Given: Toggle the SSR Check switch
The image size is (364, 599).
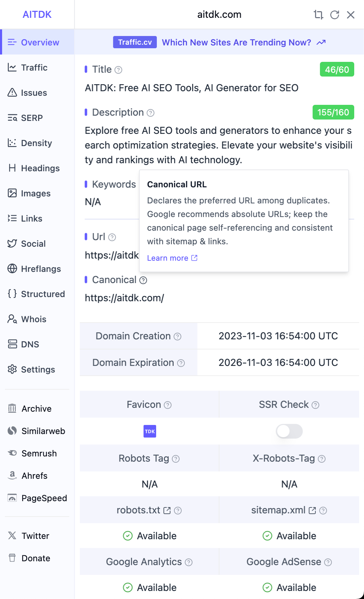Looking at the screenshot, I should click(x=289, y=431).
